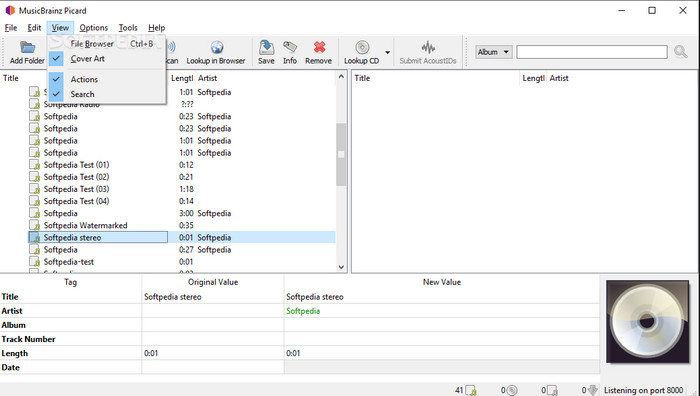
Task: Open the Options menu
Action: [x=94, y=28]
